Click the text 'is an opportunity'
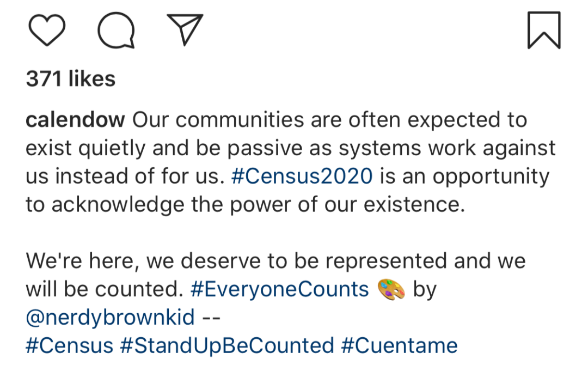Viewport: 588px width, 365px height. [464, 177]
